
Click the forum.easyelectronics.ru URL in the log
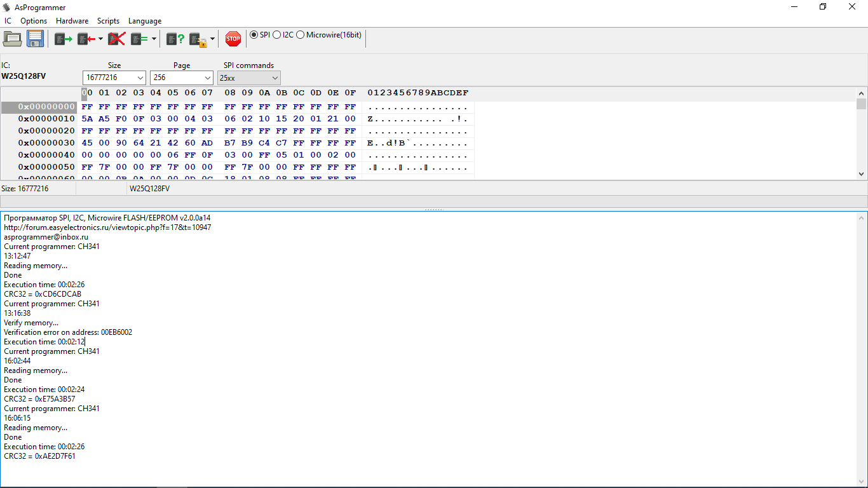107,227
